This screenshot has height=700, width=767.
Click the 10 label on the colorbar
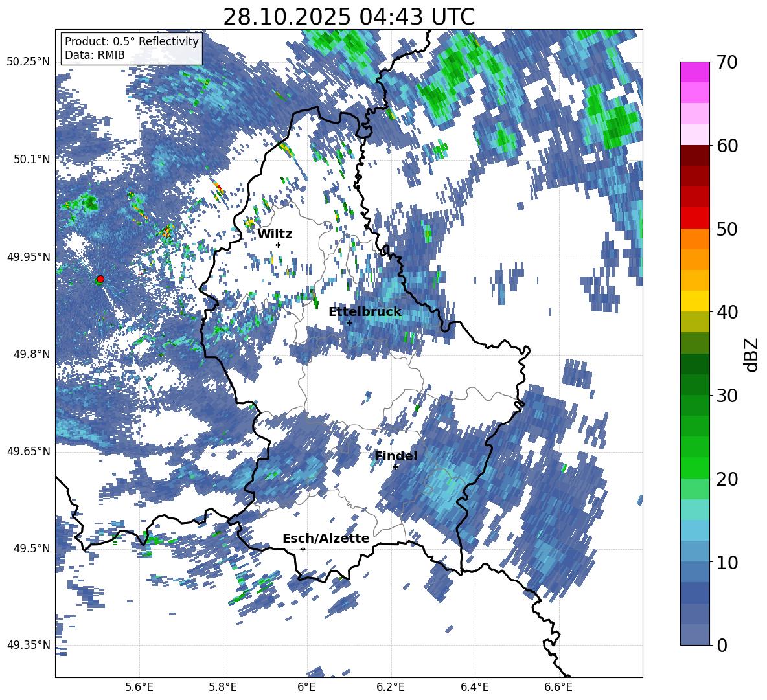(727, 562)
